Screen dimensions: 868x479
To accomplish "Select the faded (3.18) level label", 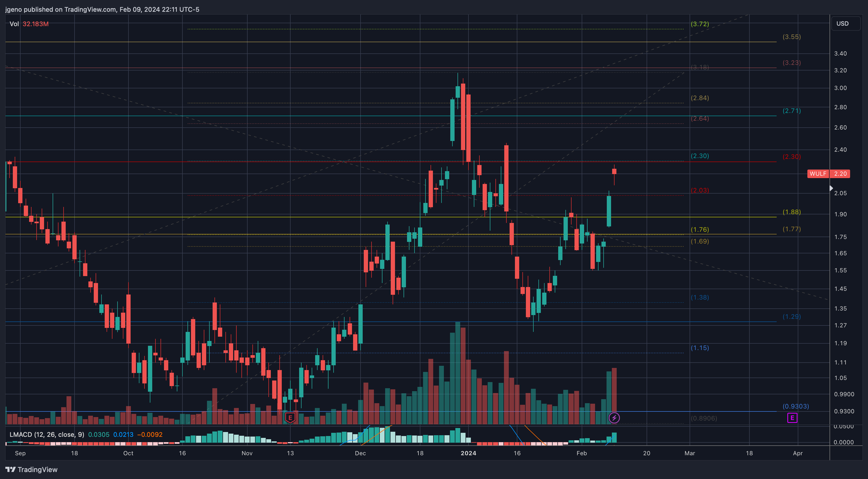I will point(700,67).
